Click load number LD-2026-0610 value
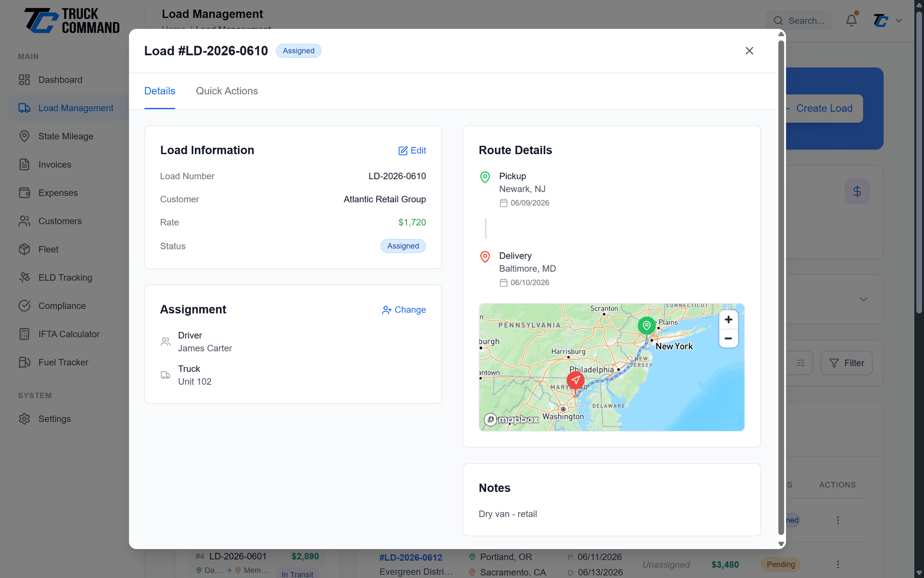The height and width of the screenshot is (578, 924). pyautogui.click(x=397, y=176)
